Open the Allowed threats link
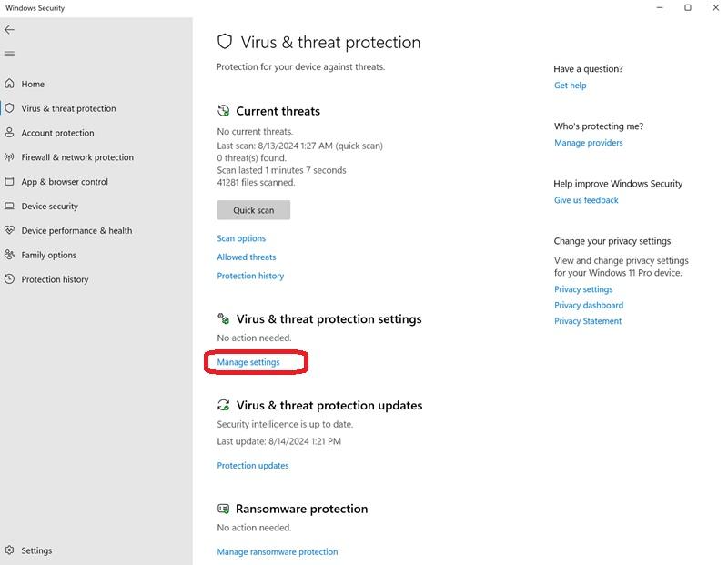Viewport: 728px width, 565px height. 247,257
